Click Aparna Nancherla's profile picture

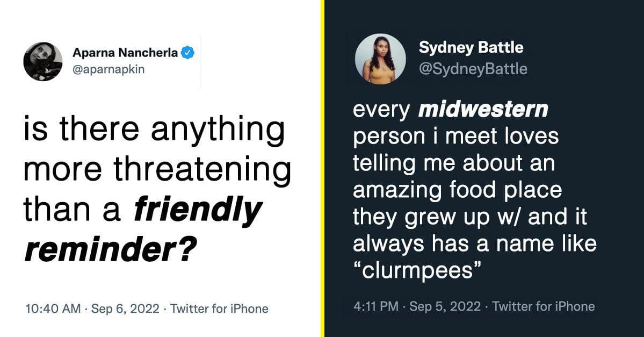click(43, 61)
